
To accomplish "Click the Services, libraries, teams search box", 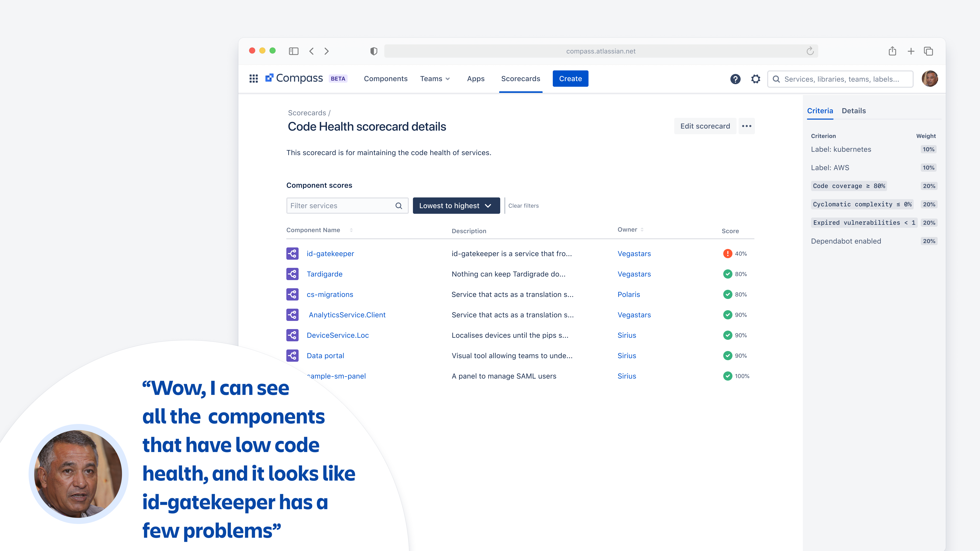I will 840,79.
